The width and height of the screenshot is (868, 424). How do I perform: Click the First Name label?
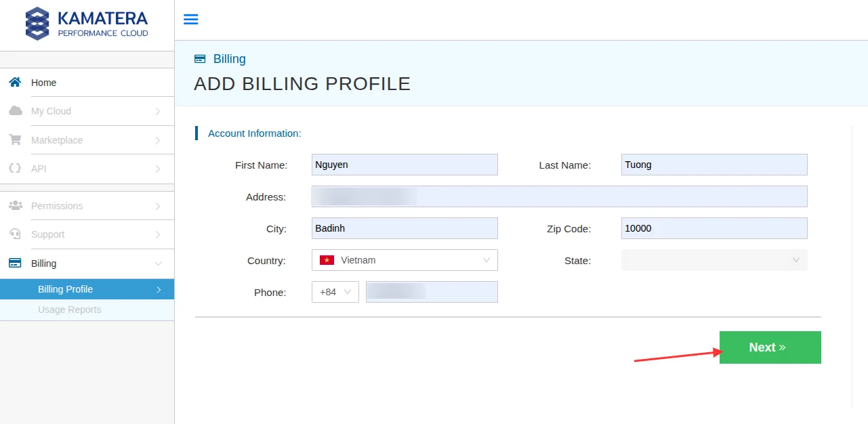click(x=262, y=165)
